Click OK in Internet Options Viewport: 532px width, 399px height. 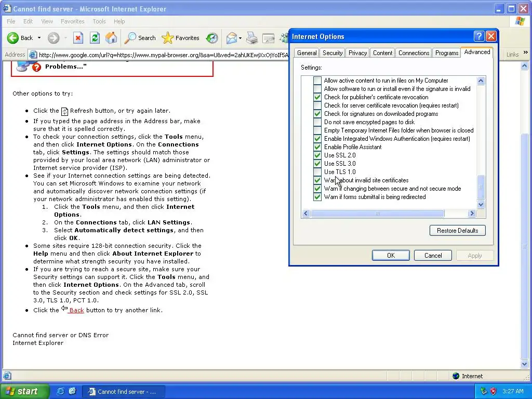(x=391, y=256)
